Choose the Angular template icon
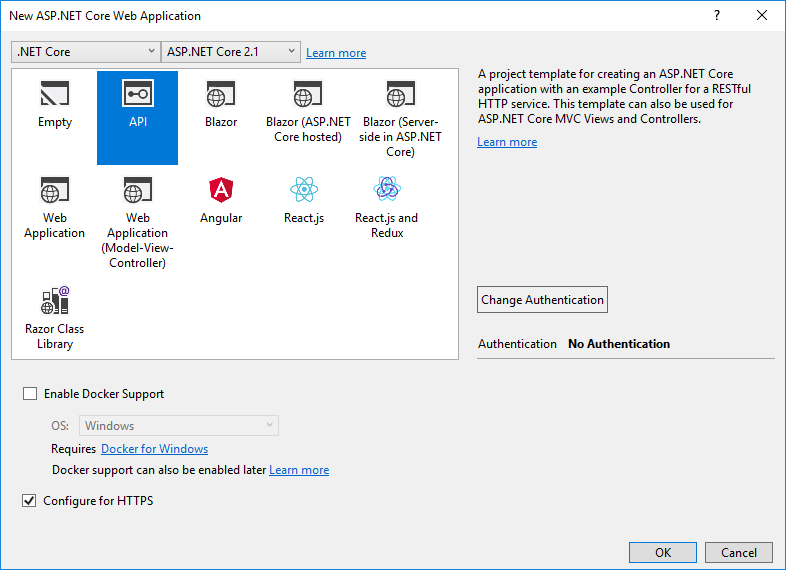This screenshot has width=786, height=570. (x=221, y=189)
